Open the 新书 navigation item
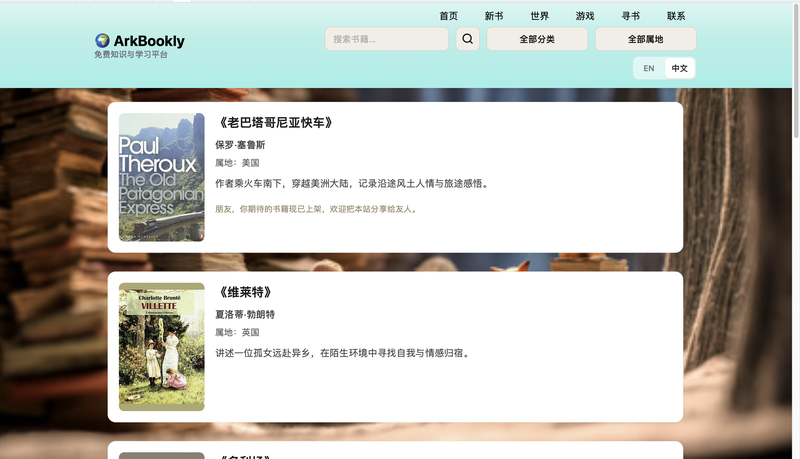 pos(494,16)
